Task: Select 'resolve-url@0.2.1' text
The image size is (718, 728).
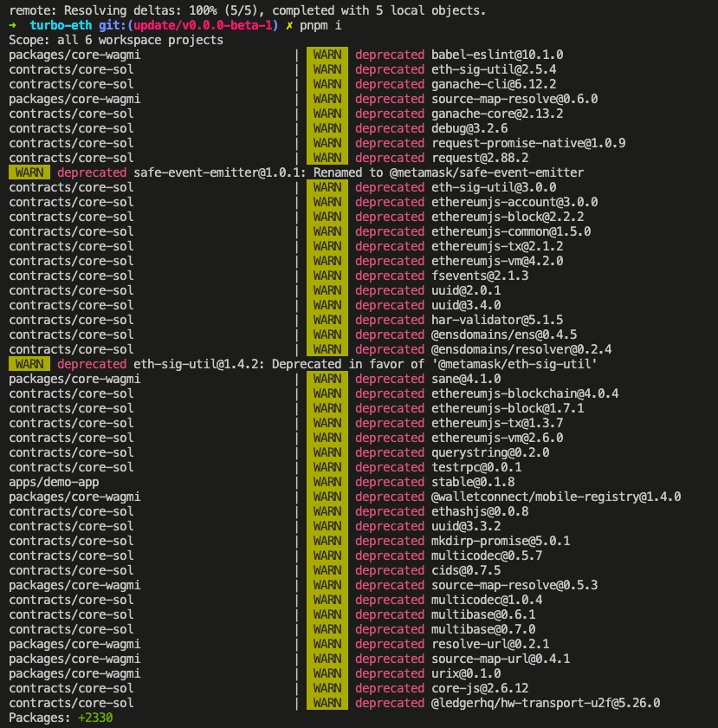Action: [x=490, y=645]
